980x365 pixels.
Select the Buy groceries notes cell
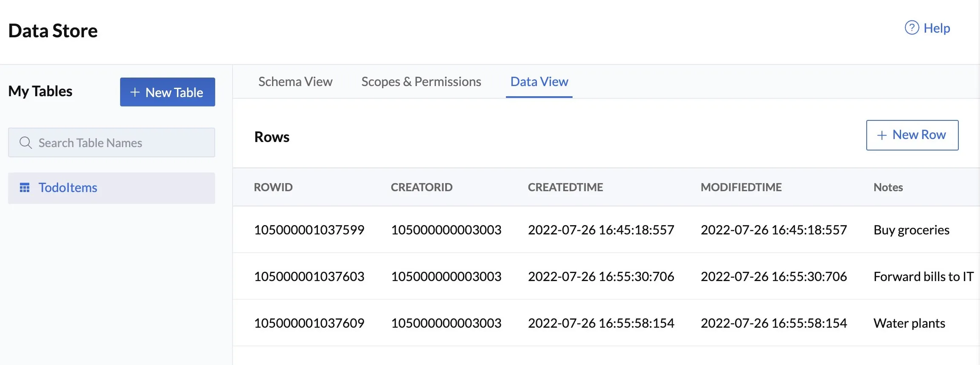click(x=911, y=230)
